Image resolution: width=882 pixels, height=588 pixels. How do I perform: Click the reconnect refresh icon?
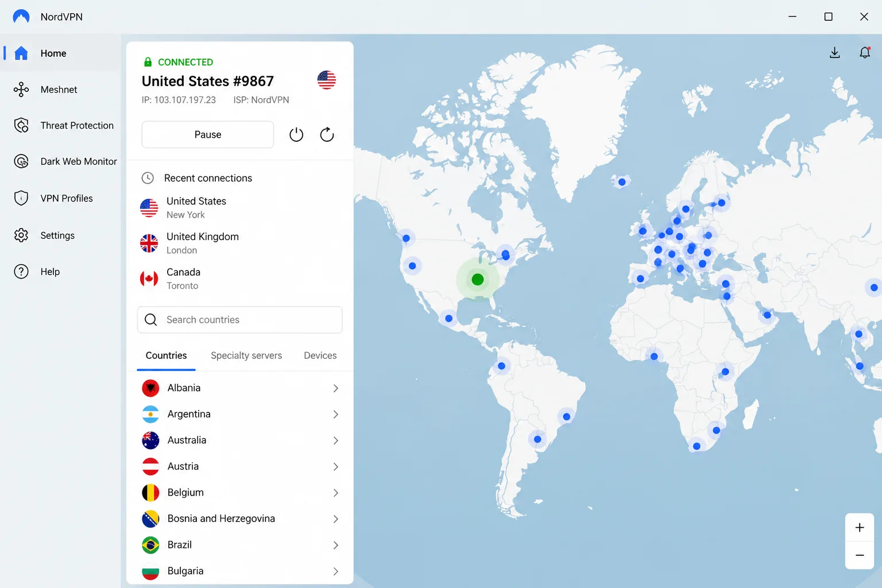pyautogui.click(x=327, y=134)
